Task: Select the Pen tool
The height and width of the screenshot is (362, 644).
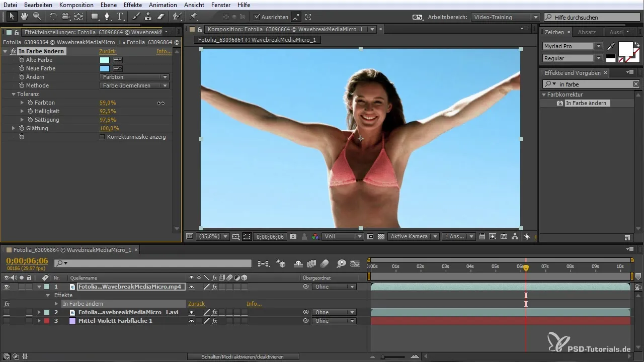Action: coord(107,17)
